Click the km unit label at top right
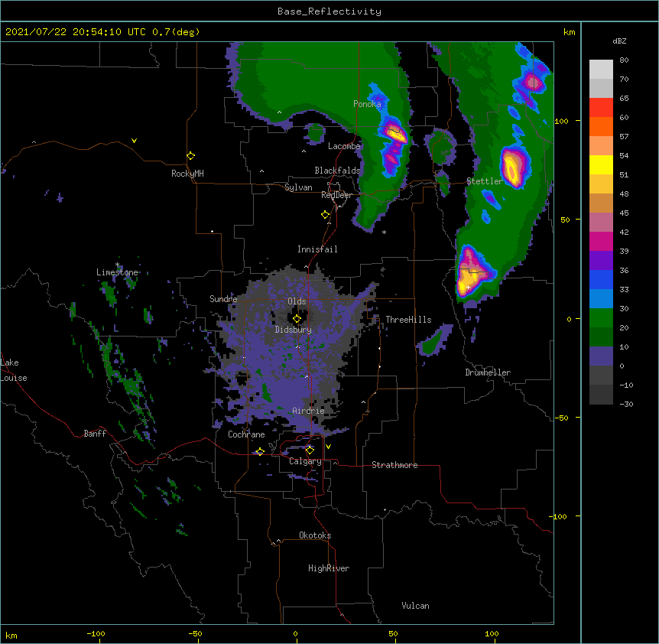Viewport: 659px width, 644px height. tap(569, 32)
